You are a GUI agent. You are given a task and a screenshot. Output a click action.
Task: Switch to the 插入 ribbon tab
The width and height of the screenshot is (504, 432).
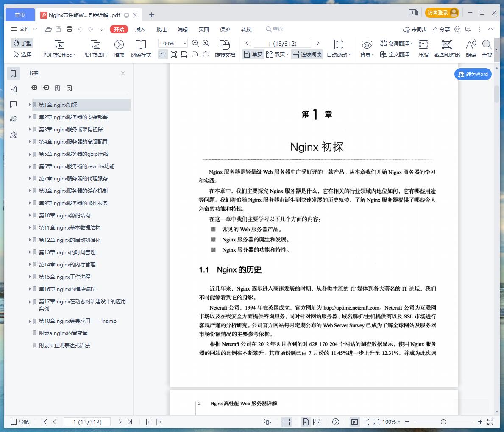(x=140, y=29)
